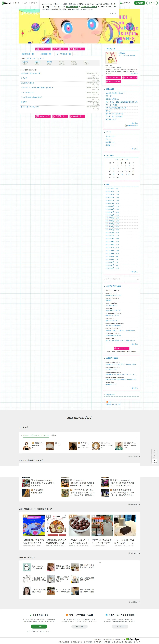The width and height of the screenshot is (159, 644).
Task: Select the スイーツ・デザートマニアジャンル ranking tab
Action: pyautogui.click(x=36, y=436)
